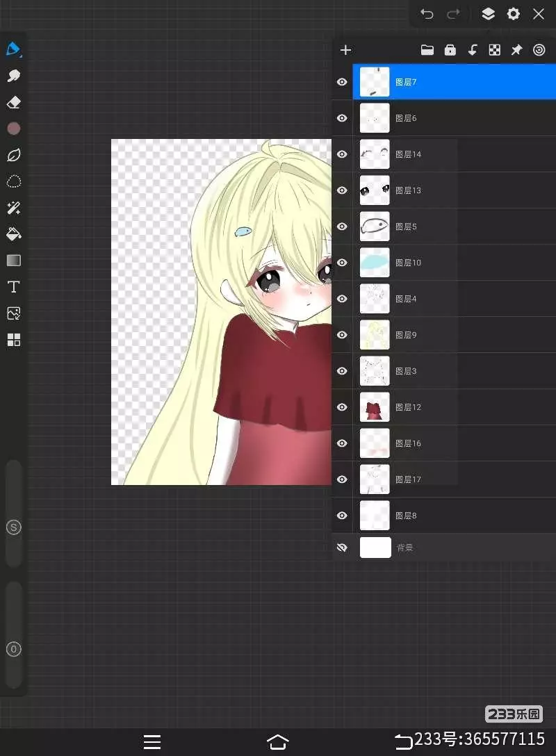Image resolution: width=556 pixels, height=756 pixels.
Task: Select the Eraser tool
Action: point(14,103)
